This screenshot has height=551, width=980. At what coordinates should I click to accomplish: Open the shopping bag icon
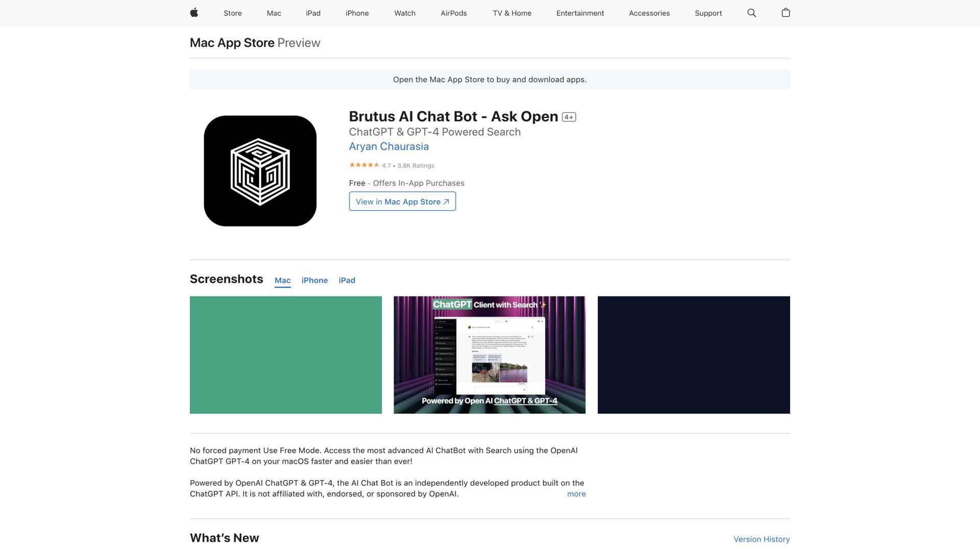pyautogui.click(x=786, y=13)
